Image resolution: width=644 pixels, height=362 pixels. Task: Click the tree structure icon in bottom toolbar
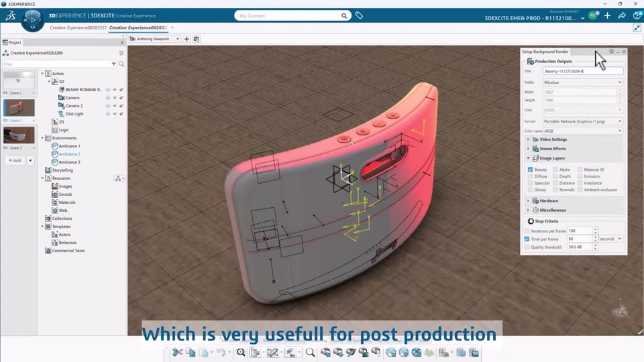click(x=255, y=353)
